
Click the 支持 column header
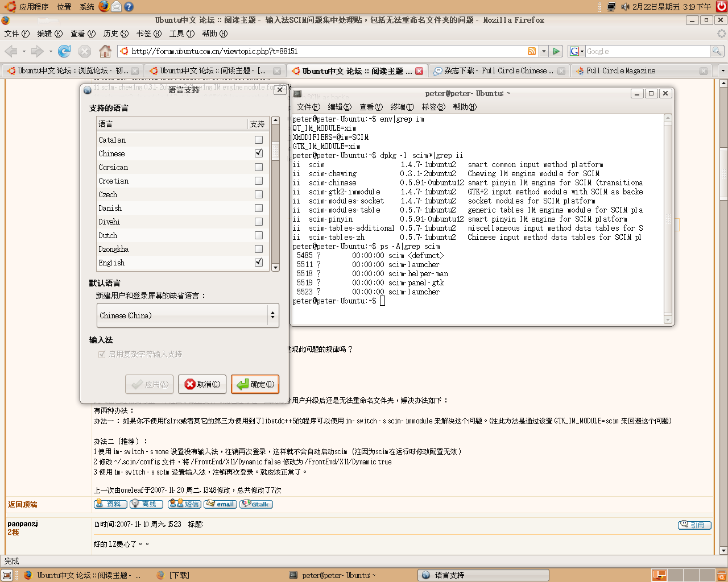[258, 124]
